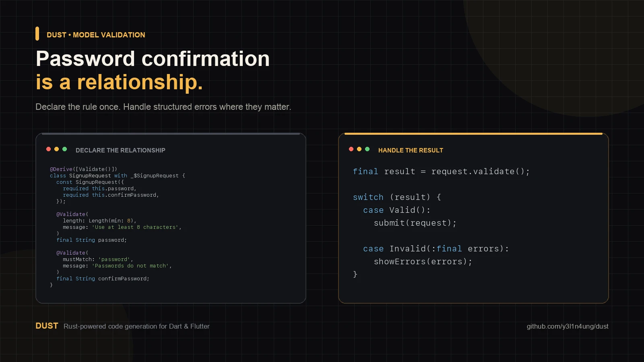Click the "switch (result) {" code line
This screenshot has height=362, width=644.
pyautogui.click(x=397, y=197)
